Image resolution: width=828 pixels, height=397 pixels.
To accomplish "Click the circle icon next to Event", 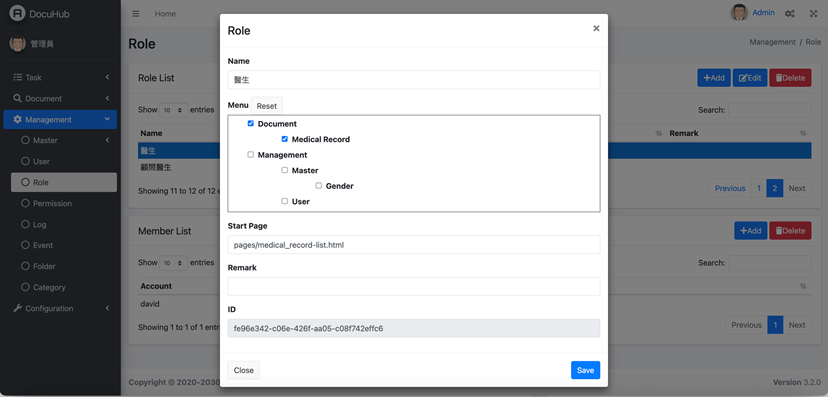I will tap(25, 245).
